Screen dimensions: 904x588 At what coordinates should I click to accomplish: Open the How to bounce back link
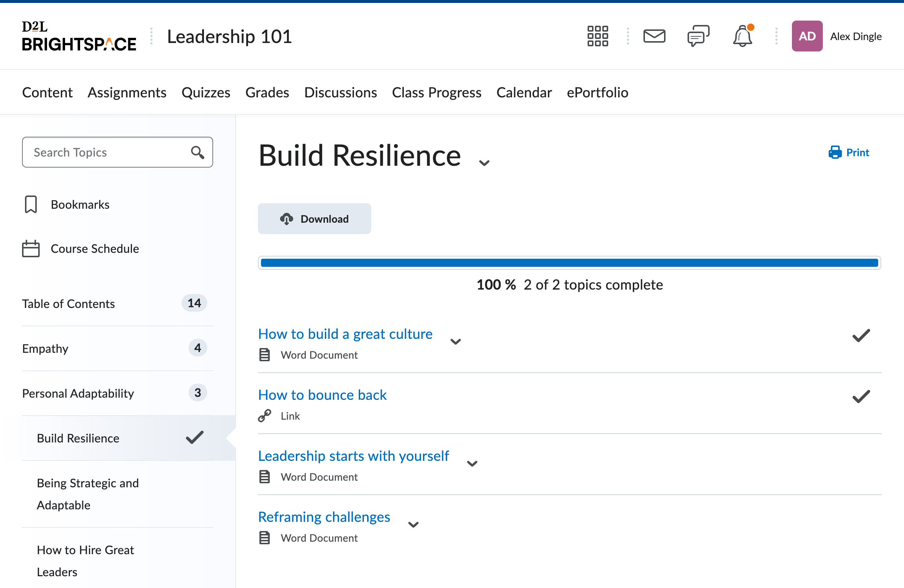click(322, 395)
